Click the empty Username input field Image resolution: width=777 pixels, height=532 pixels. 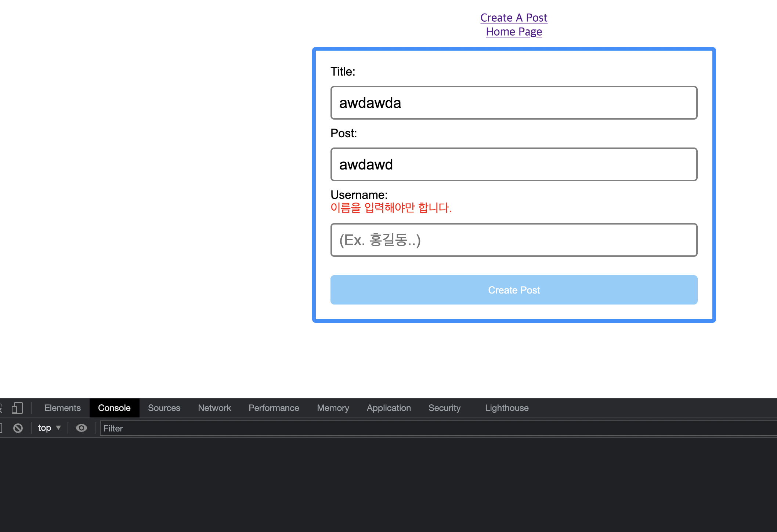[x=514, y=240]
